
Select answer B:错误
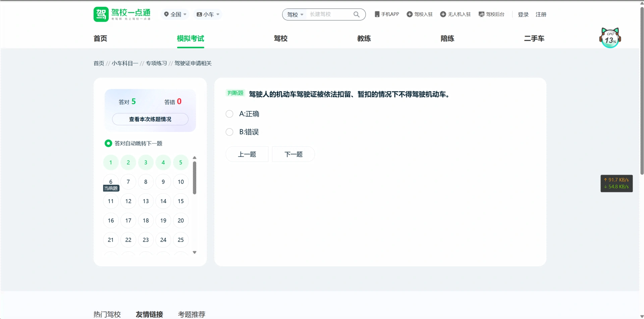[x=229, y=132]
